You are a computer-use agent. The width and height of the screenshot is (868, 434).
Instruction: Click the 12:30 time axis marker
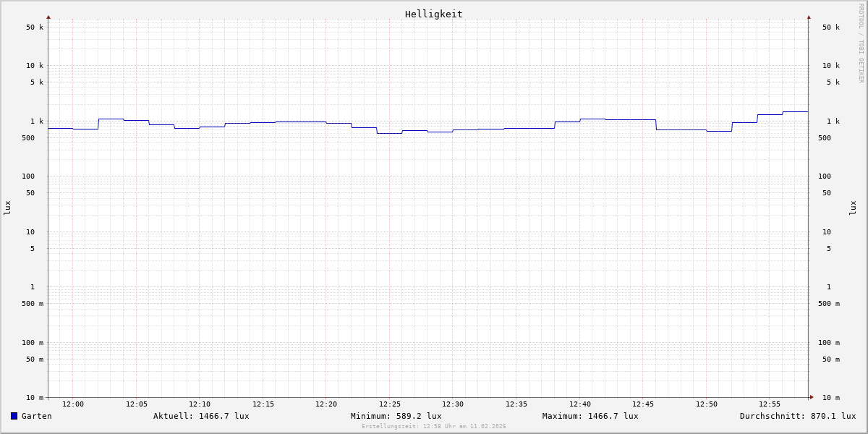point(453,404)
